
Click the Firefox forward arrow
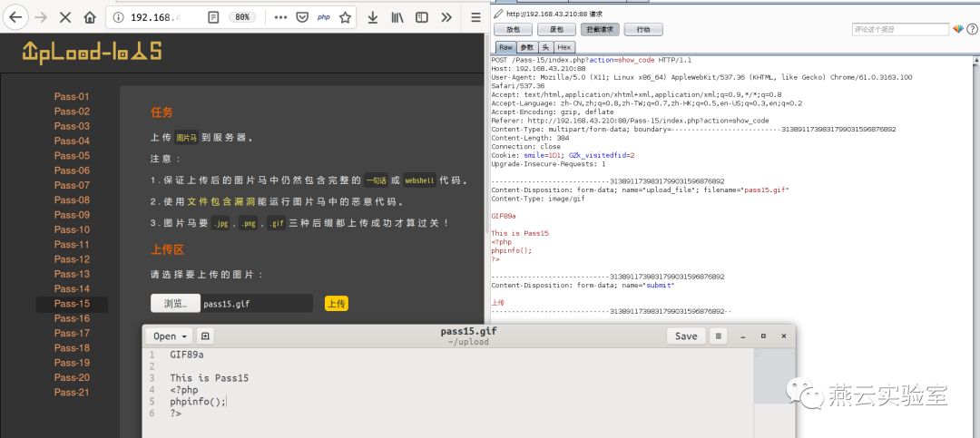[x=41, y=17]
